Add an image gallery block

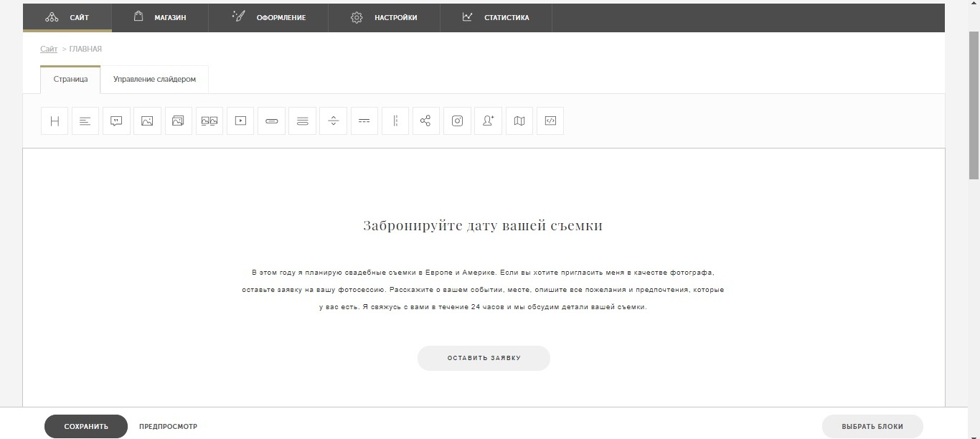pyautogui.click(x=178, y=121)
